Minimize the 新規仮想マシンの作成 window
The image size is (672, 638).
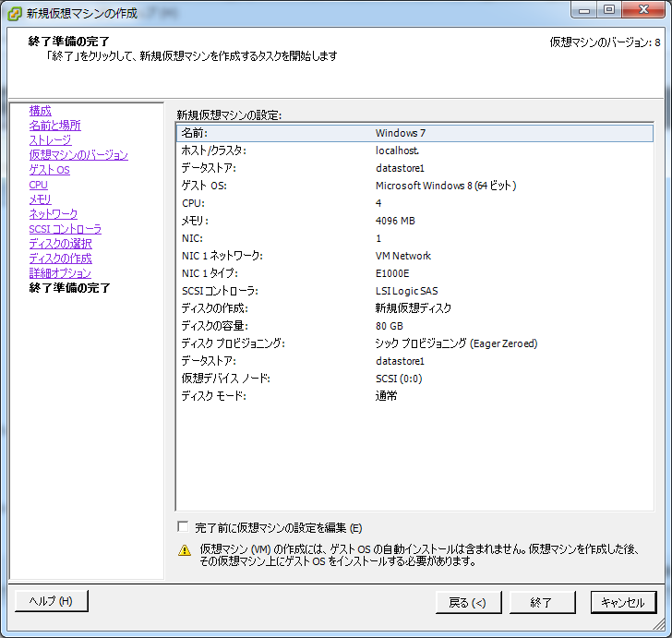(583, 10)
